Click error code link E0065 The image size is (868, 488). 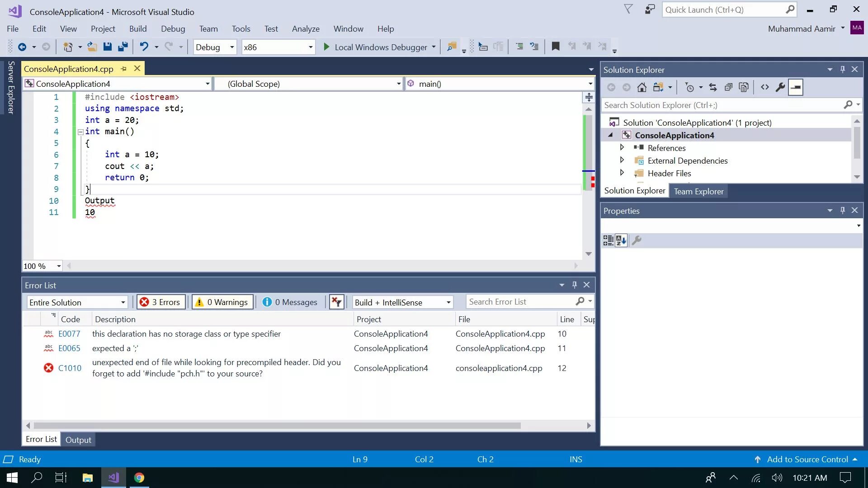(69, 348)
